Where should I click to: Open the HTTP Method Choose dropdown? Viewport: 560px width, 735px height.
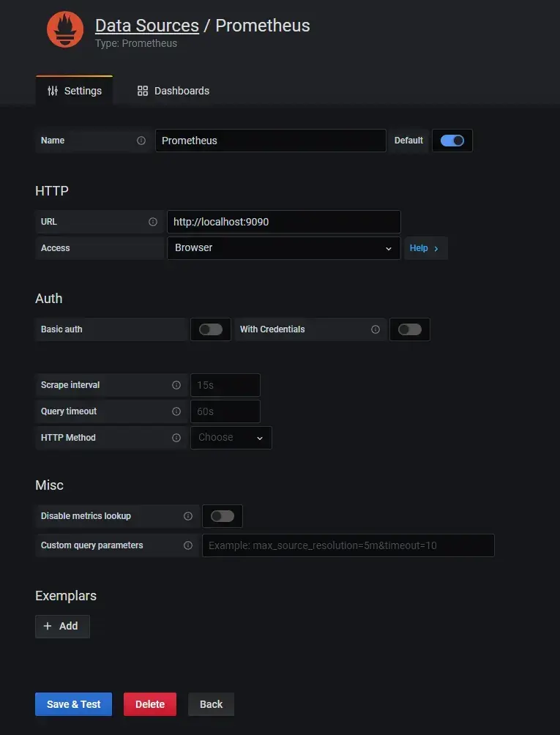[231, 438]
